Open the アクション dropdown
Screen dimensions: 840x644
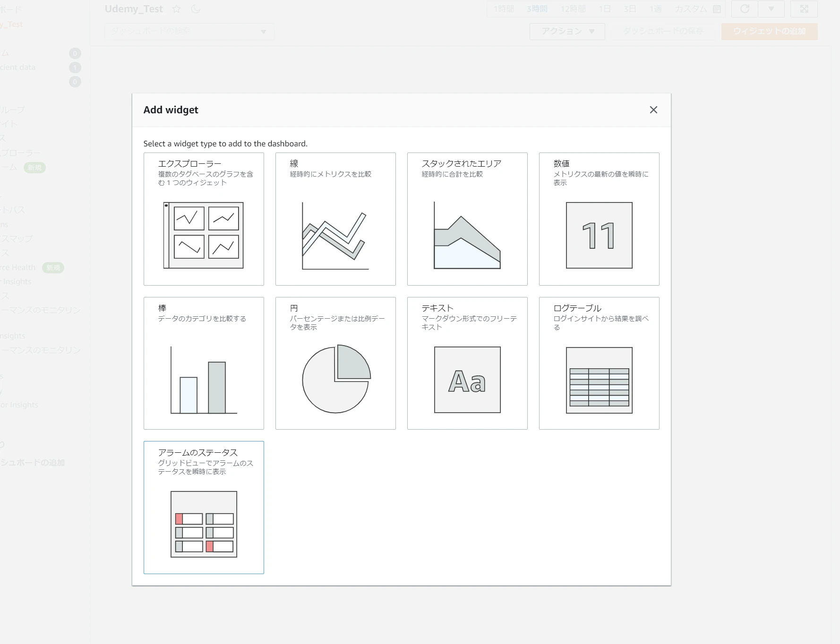(567, 31)
